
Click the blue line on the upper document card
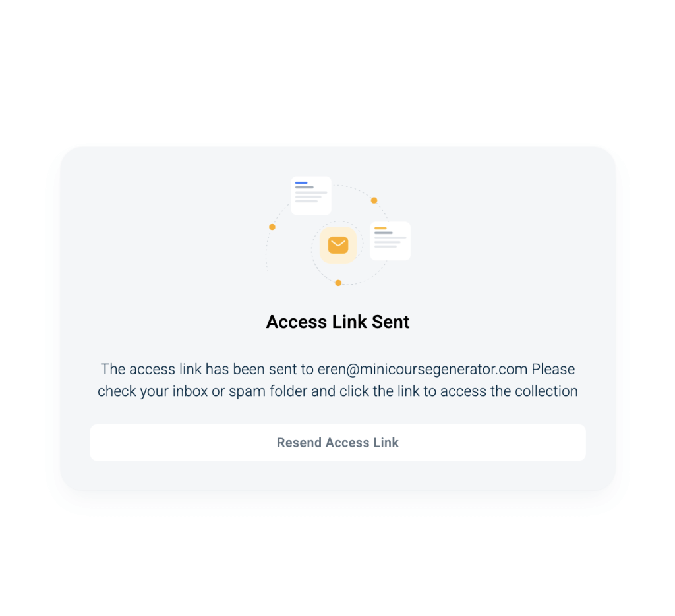pos(301,182)
